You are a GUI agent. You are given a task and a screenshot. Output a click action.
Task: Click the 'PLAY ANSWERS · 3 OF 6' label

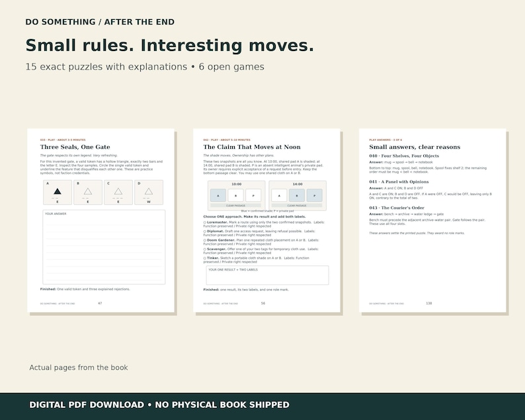click(385, 140)
